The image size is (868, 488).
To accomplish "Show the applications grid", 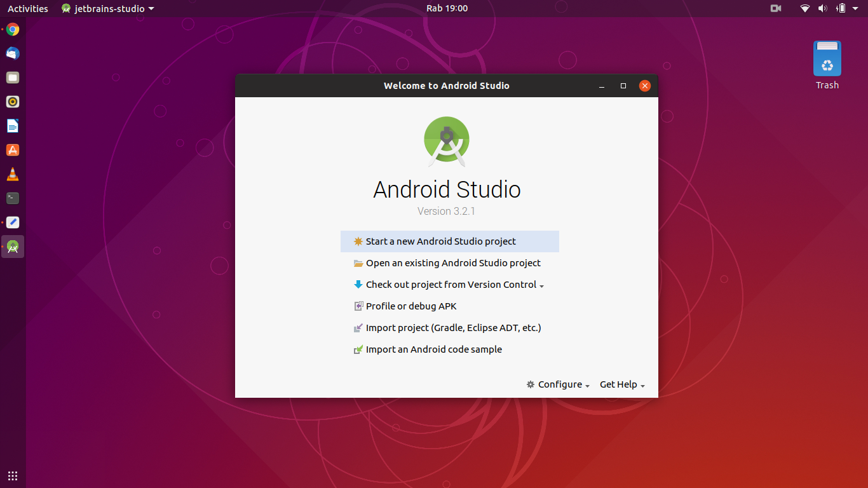I will 13,475.
